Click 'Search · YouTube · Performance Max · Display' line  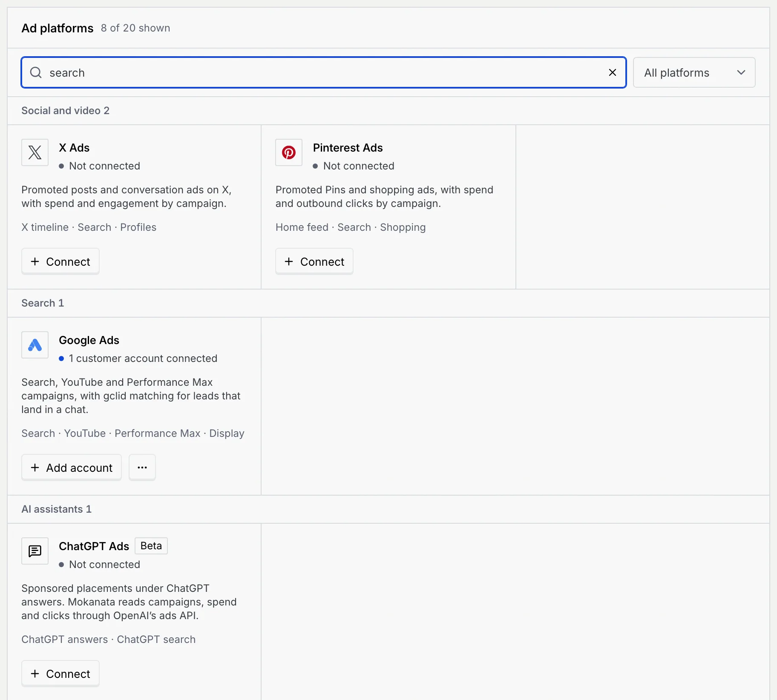coord(133,433)
